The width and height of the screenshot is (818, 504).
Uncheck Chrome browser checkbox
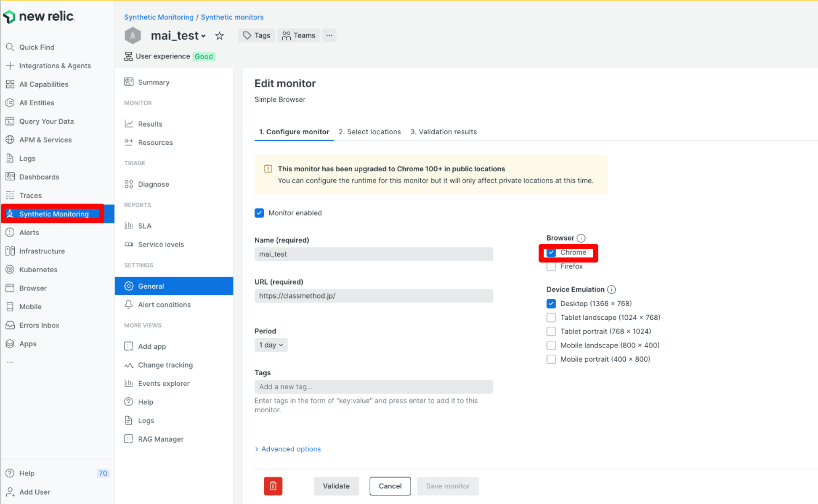pos(551,252)
